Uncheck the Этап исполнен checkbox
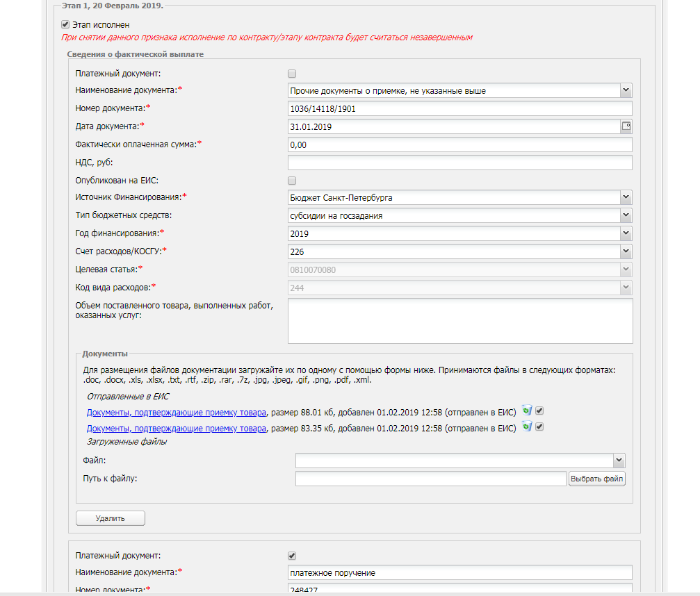This screenshot has height=596, width=700. (x=65, y=25)
